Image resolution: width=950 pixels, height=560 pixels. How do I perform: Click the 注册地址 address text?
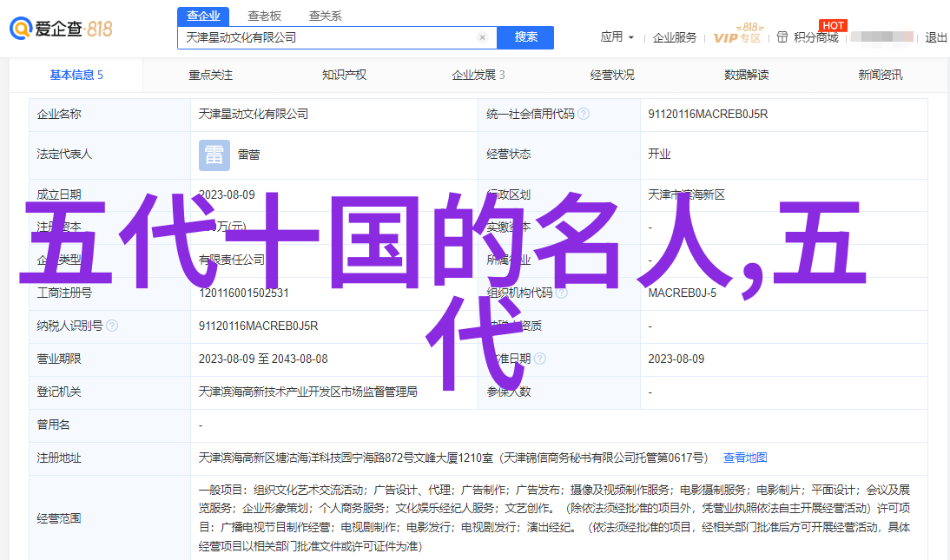(453, 458)
